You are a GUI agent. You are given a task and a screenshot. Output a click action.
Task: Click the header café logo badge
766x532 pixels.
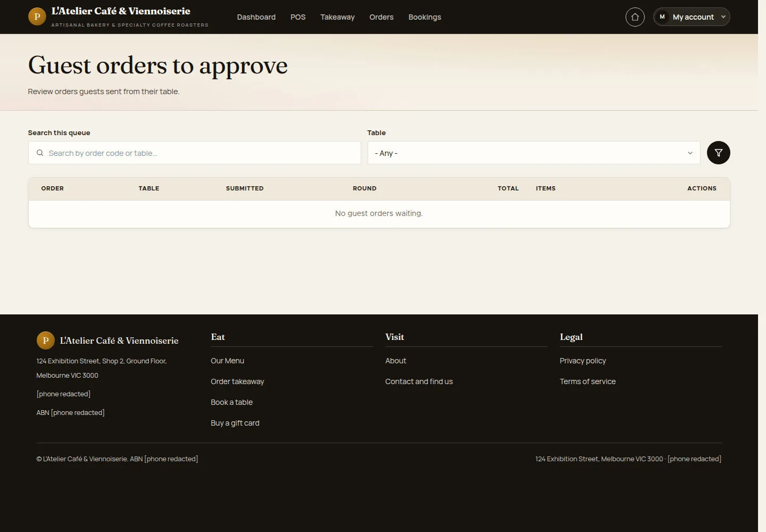coord(37,16)
